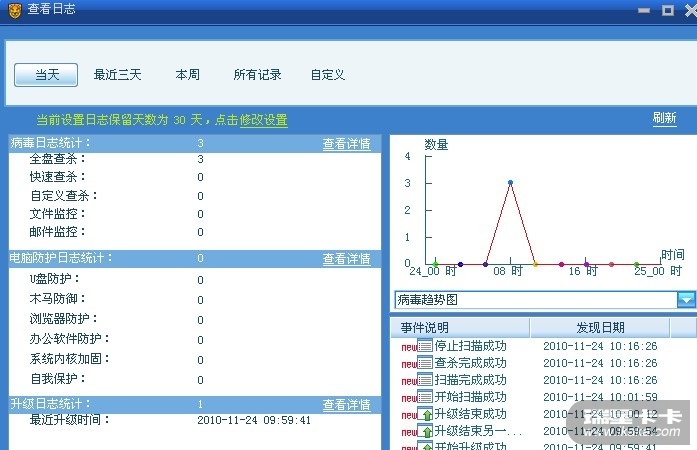
Task: Click the upgrade arrow icon of 升级结束另一... row
Action: click(x=425, y=431)
